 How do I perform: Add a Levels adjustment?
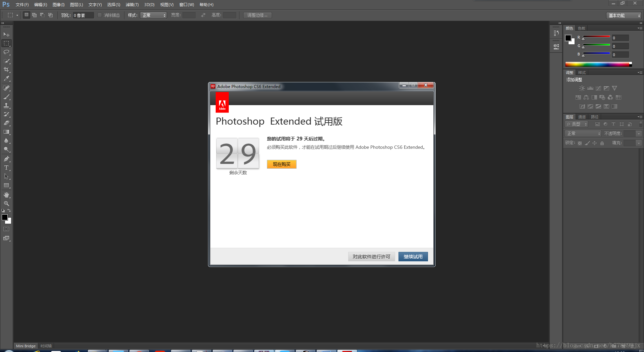click(590, 88)
